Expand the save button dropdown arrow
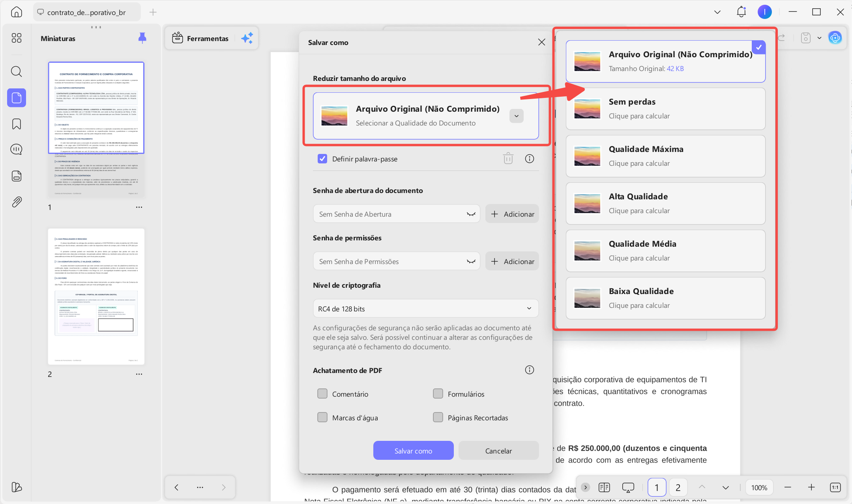This screenshot has height=504, width=852. [819, 38]
